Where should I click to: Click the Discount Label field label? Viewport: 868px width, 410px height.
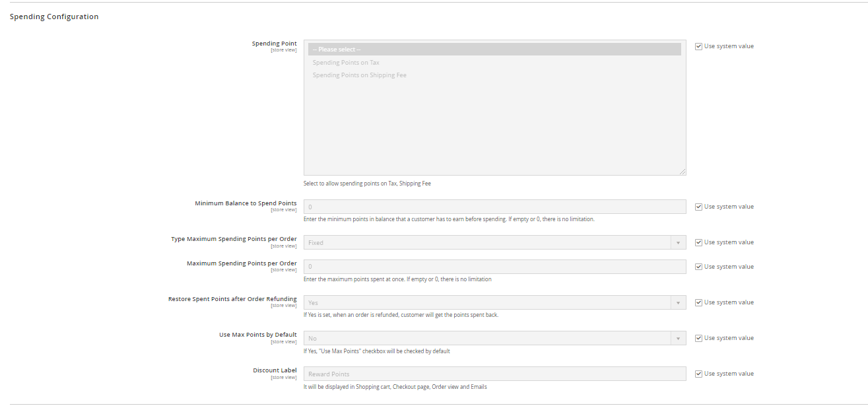coord(275,370)
